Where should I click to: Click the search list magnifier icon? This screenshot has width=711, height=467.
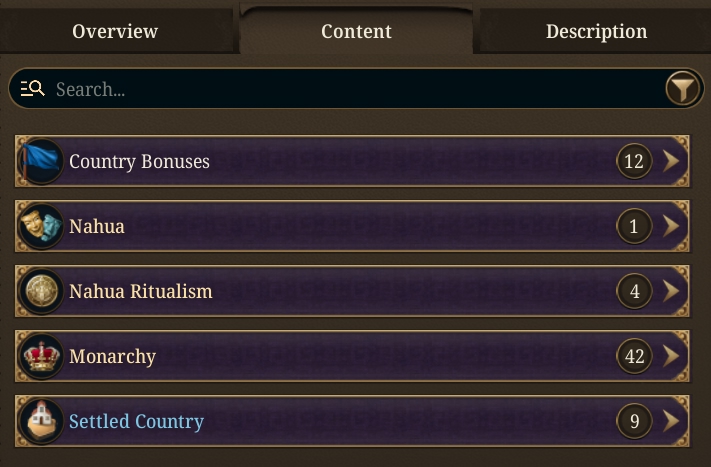33,88
